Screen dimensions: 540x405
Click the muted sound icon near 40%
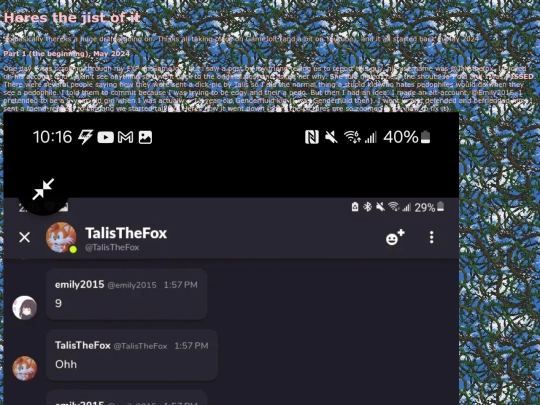click(331, 137)
